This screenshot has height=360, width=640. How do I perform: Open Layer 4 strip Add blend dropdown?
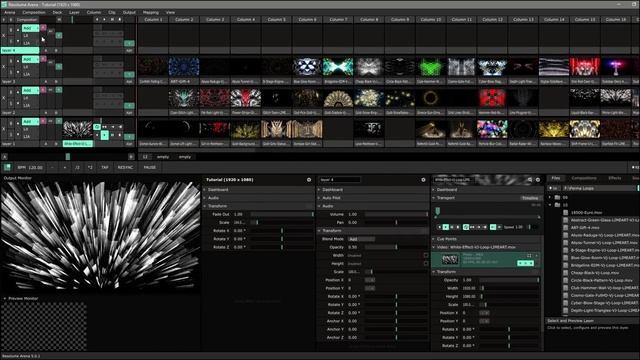31,28
